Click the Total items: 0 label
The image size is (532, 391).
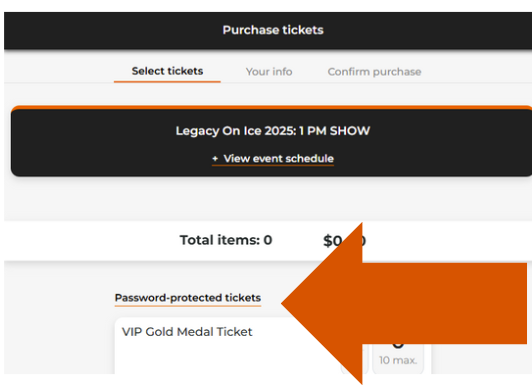pyautogui.click(x=226, y=240)
